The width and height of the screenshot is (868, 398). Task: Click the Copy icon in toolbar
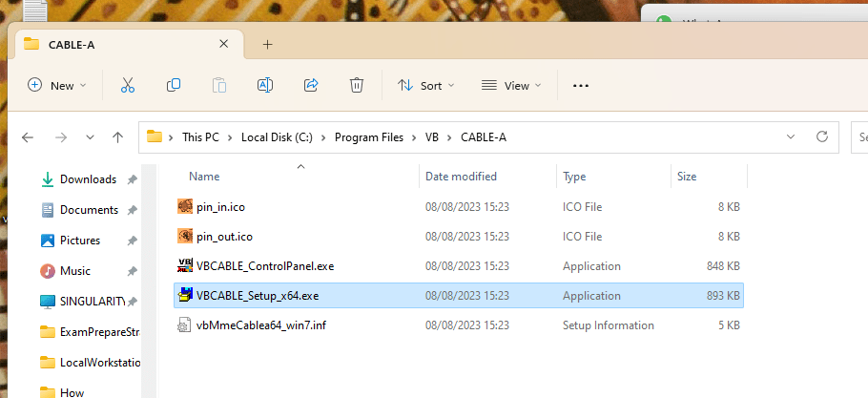(174, 85)
